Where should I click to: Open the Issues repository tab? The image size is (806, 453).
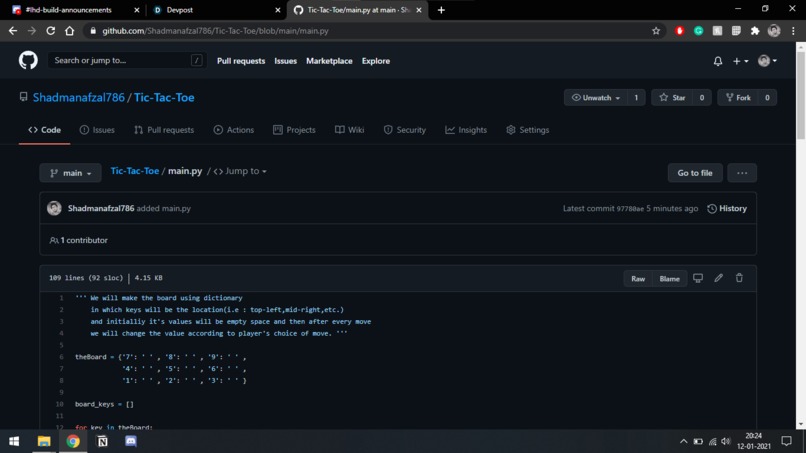[x=97, y=130]
